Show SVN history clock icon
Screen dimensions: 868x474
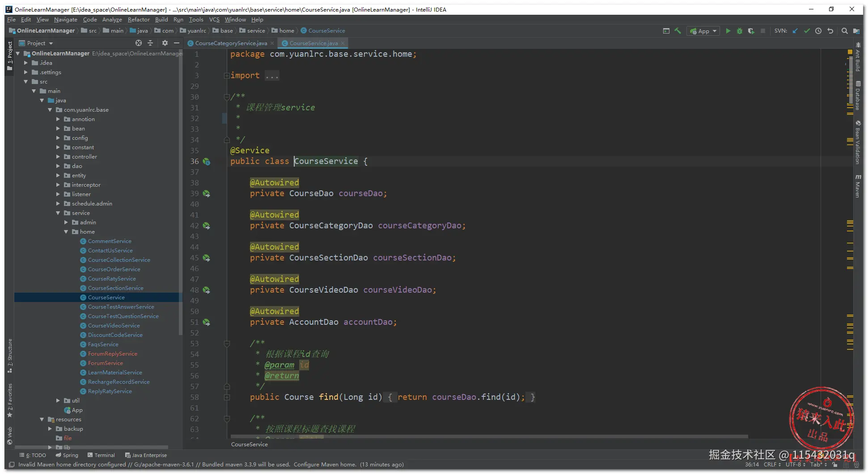(818, 31)
